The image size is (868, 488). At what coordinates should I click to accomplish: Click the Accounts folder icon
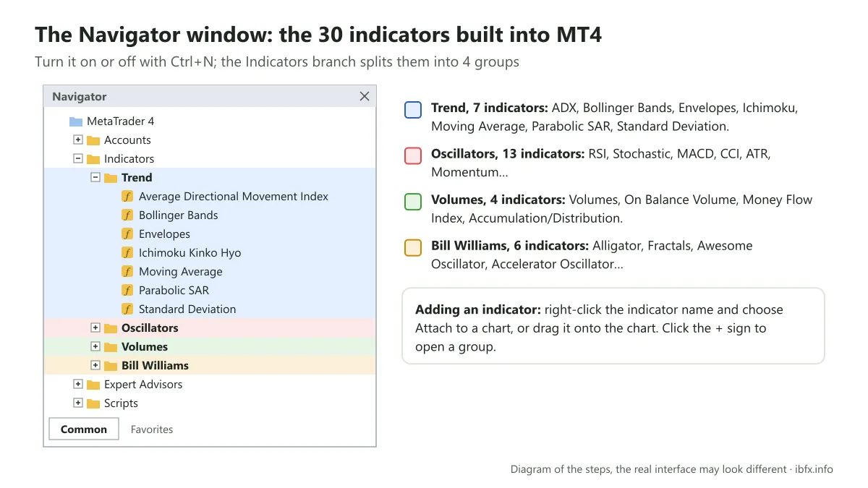point(93,140)
